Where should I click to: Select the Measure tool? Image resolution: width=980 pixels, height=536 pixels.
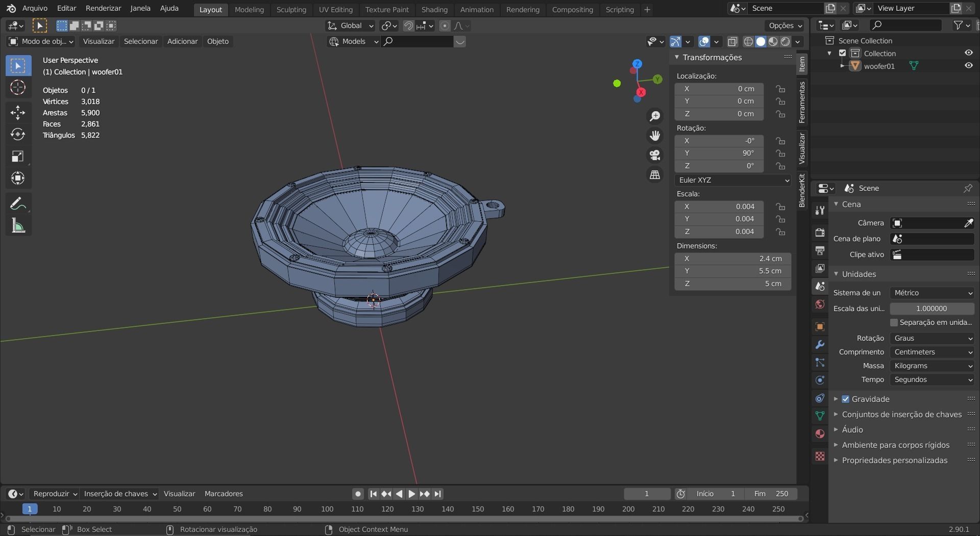(x=18, y=226)
